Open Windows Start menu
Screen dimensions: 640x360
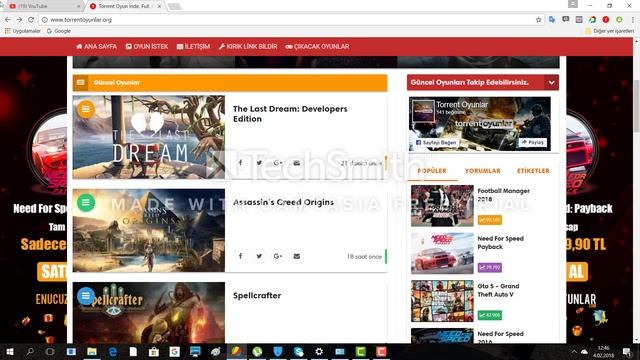[x=9, y=351]
